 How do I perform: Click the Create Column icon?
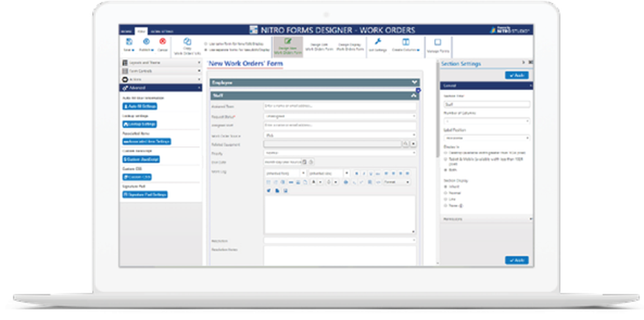(406, 42)
